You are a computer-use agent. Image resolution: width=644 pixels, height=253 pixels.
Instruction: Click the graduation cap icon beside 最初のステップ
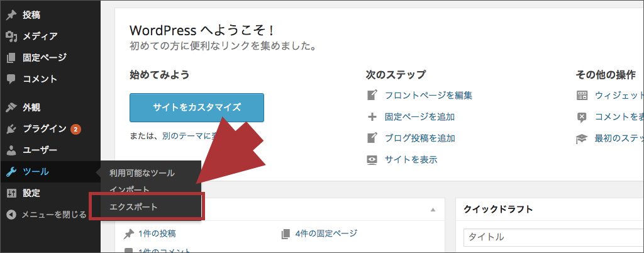pos(582,139)
